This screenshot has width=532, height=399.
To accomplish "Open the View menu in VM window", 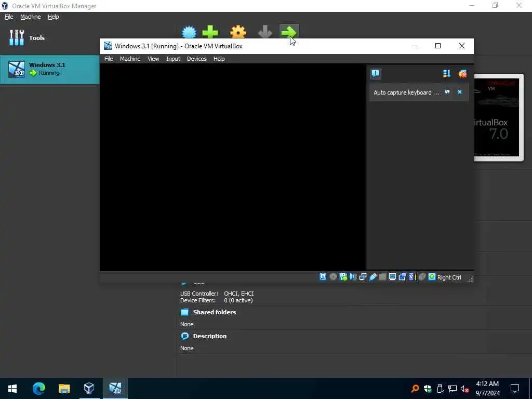I will coord(153,59).
